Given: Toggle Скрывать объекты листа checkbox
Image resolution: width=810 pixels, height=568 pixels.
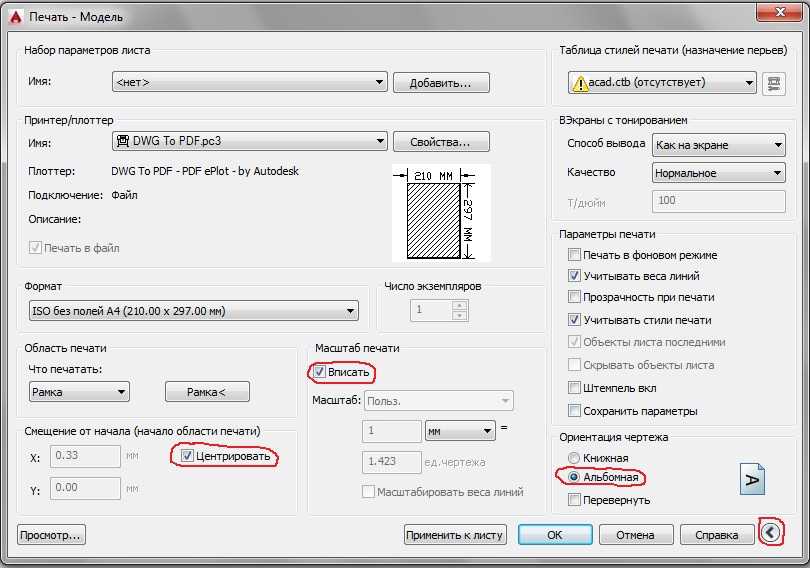Looking at the screenshot, I should pos(574,365).
